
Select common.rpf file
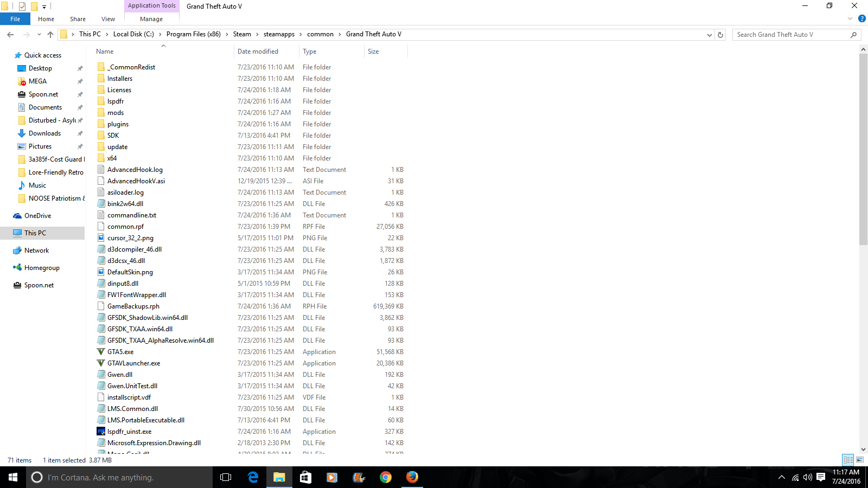click(x=125, y=227)
